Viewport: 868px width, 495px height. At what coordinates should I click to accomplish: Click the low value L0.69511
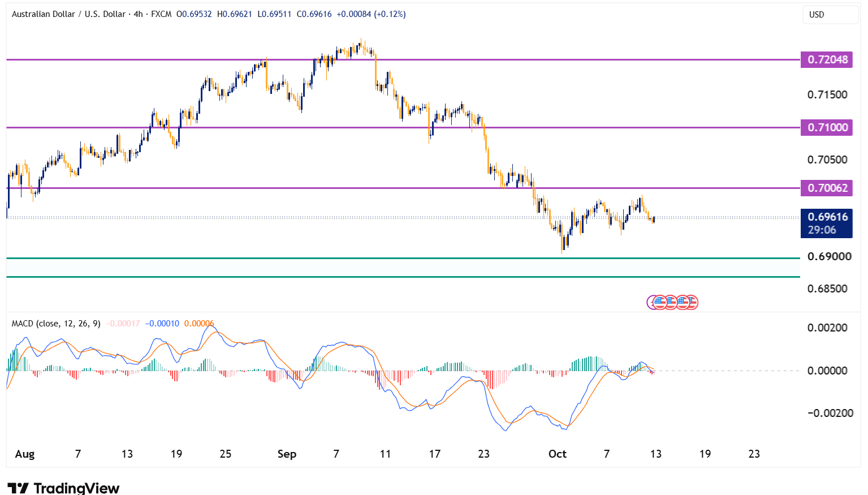pyautogui.click(x=274, y=14)
